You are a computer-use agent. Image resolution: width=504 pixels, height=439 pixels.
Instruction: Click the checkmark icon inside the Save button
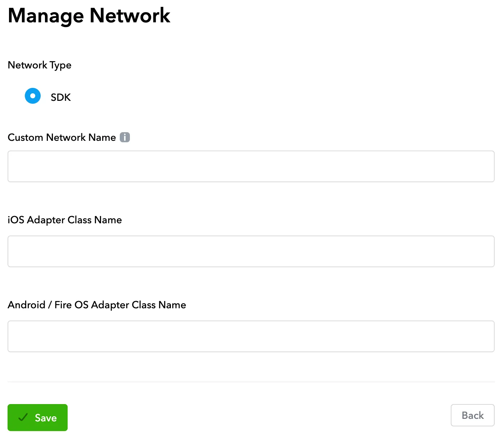[23, 417]
